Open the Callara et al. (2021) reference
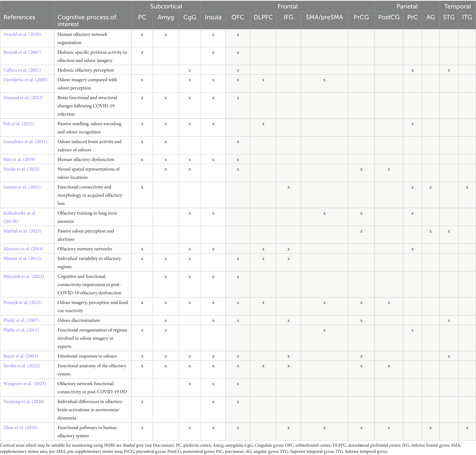This screenshot has width=476, height=455. pos(22,70)
